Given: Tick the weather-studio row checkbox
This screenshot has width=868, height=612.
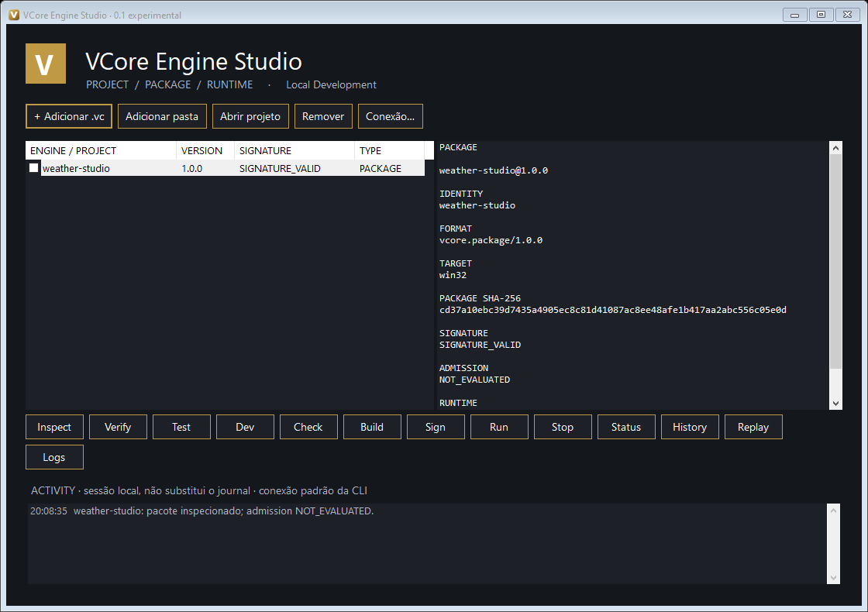Looking at the screenshot, I should coord(34,167).
